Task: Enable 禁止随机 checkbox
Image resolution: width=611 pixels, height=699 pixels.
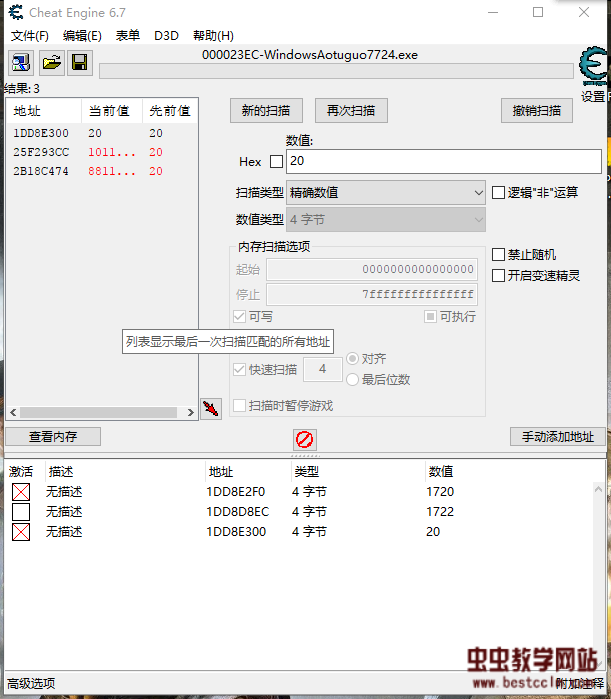Action: tap(498, 255)
